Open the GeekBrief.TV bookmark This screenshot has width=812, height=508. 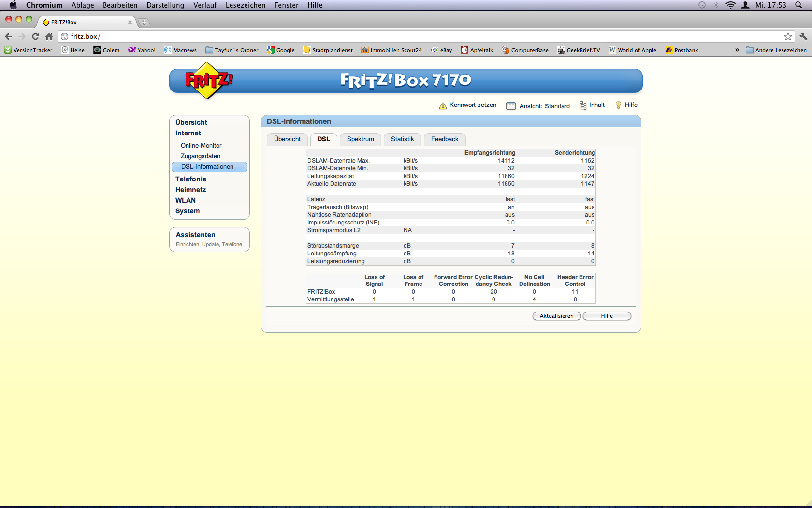click(579, 50)
